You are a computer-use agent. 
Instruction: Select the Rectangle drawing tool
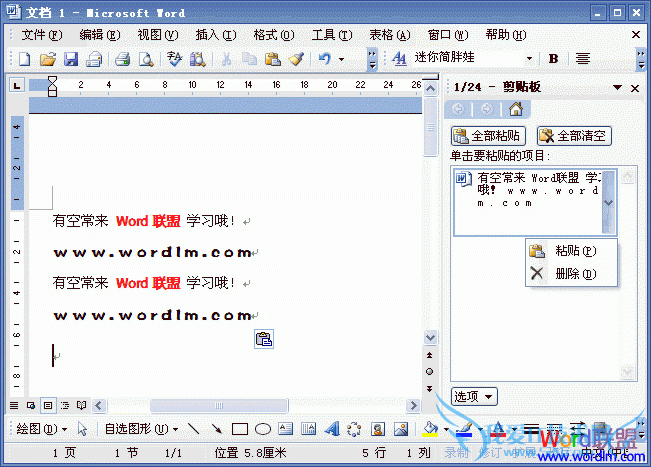[x=240, y=429]
